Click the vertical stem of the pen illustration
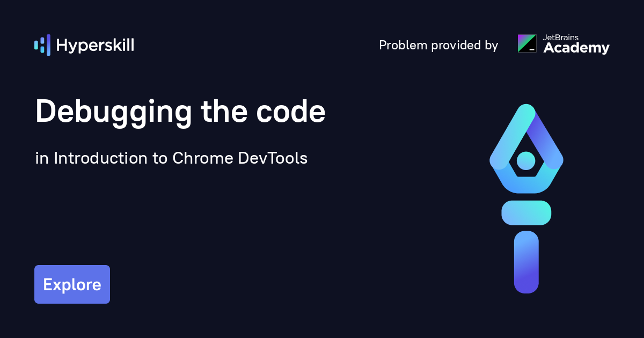Image resolution: width=644 pixels, height=338 pixels. click(x=526, y=262)
